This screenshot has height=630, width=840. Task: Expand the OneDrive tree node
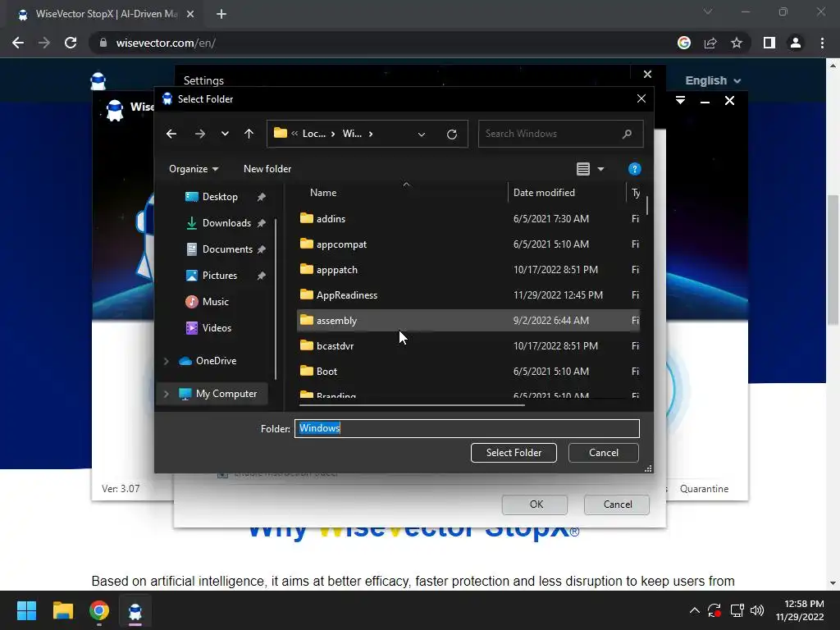coord(166,361)
